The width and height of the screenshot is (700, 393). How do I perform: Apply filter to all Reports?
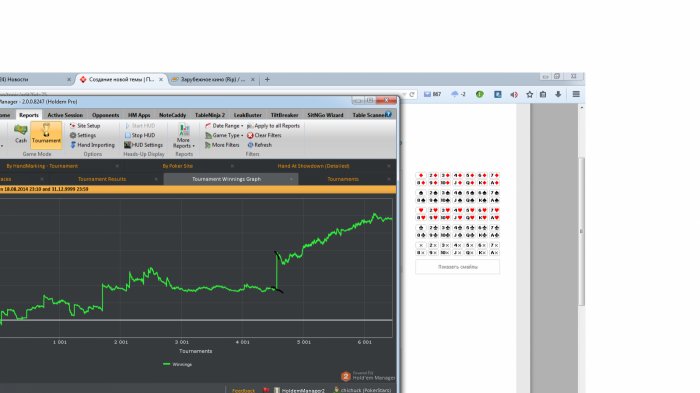coord(273,126)
